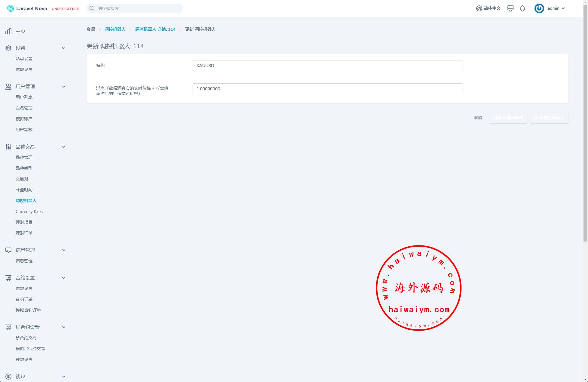Open Currency Kxes menu item
The image size is (588, 382).
(29, 211)
